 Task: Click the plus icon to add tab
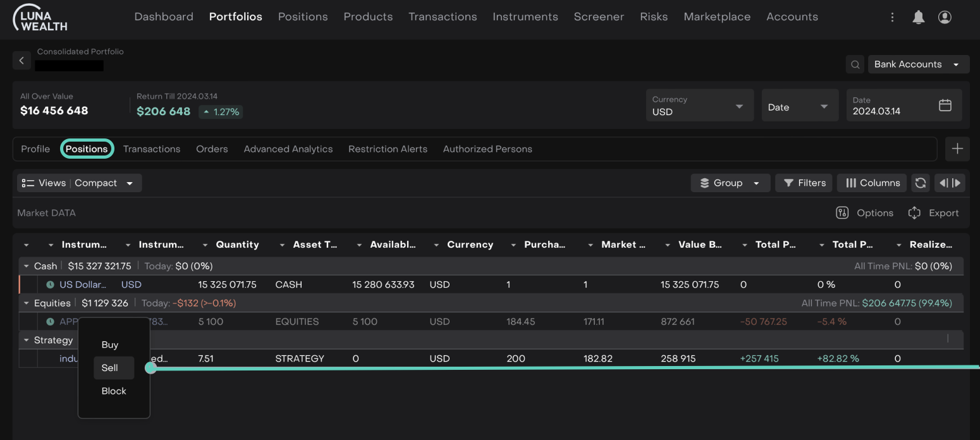click(957, 149)
